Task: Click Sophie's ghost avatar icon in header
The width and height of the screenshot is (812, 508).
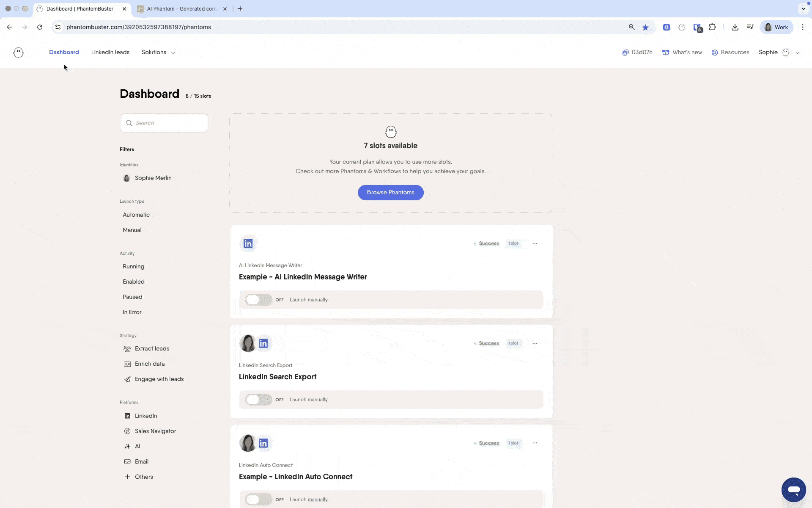Action: (786, 52)
